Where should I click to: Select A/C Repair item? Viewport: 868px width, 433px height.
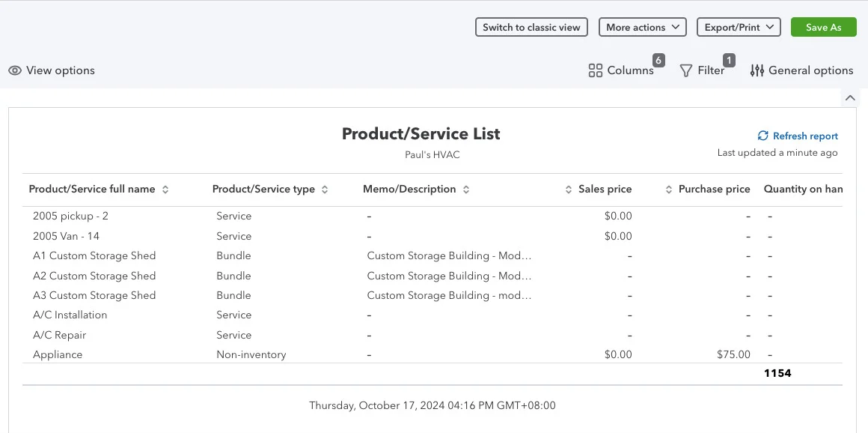59,335
